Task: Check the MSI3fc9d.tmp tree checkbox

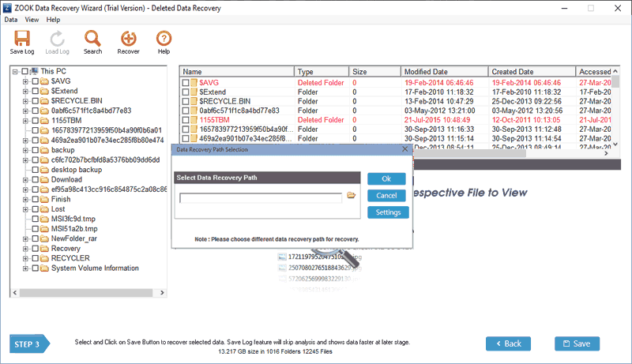Action: [36, 219]
